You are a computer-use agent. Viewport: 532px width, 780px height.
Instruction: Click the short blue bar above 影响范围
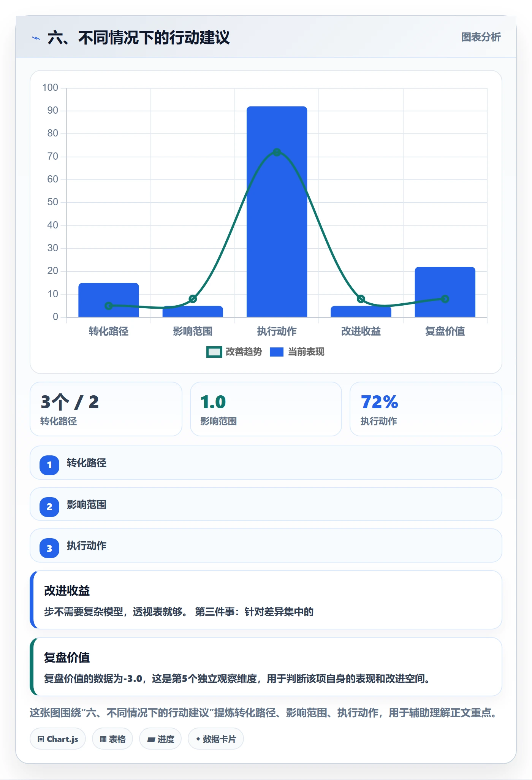tap(193, 311)
